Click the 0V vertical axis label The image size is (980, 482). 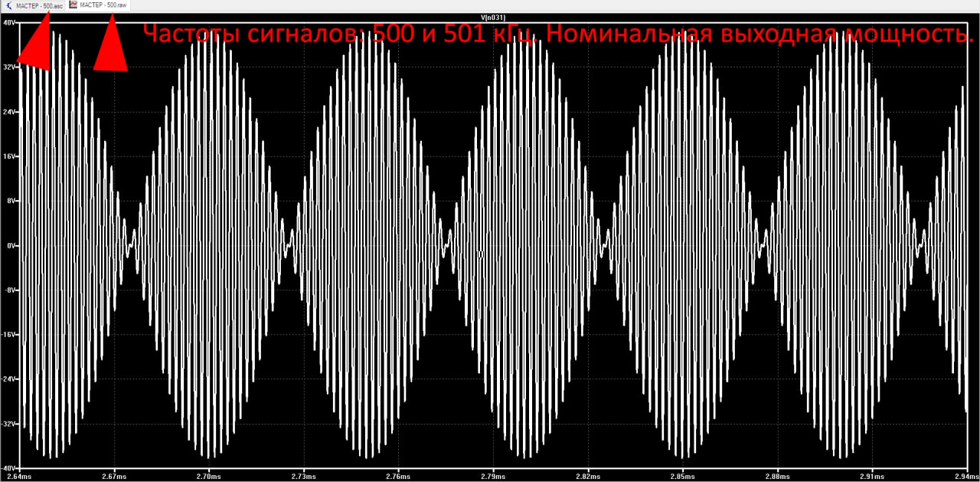point(11,245)
